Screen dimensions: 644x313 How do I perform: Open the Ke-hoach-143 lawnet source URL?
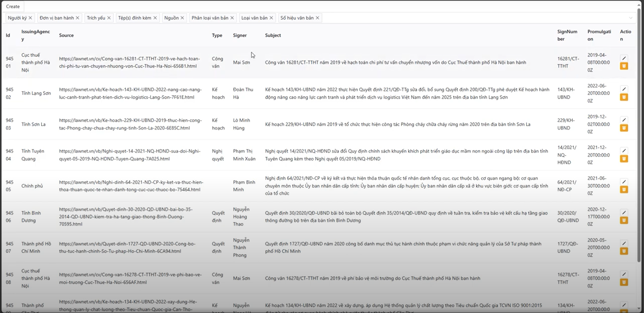(x=130, y=93)
